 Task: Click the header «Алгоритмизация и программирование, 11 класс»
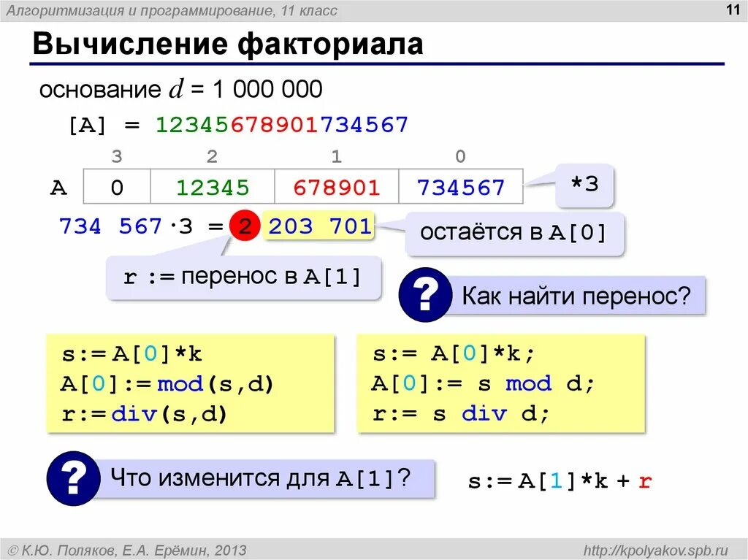(x=170, y=9)
